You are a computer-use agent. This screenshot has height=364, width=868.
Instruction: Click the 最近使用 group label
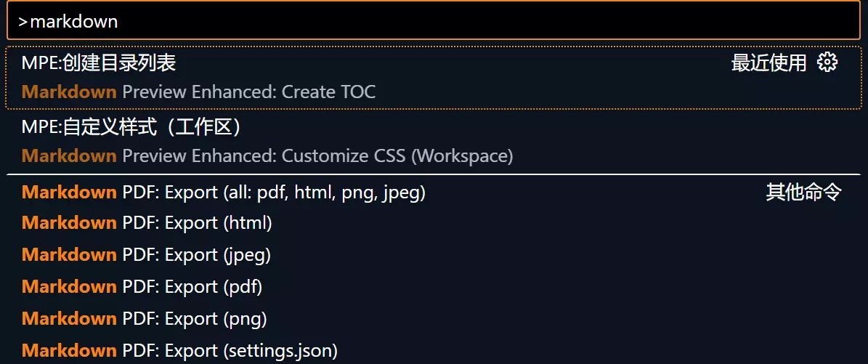click(768, 63)
